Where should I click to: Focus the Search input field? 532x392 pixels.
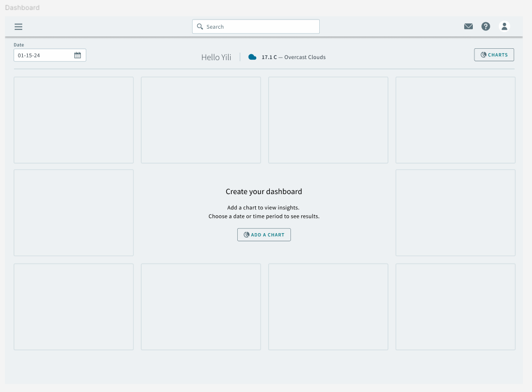(x=261, y=27)
